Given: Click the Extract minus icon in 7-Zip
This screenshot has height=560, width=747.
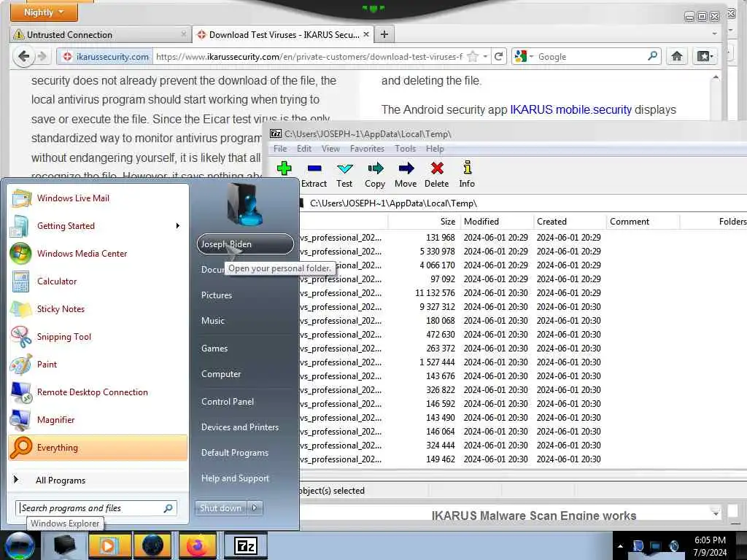Looking at the screenshot, I should [x=314, y=168].
